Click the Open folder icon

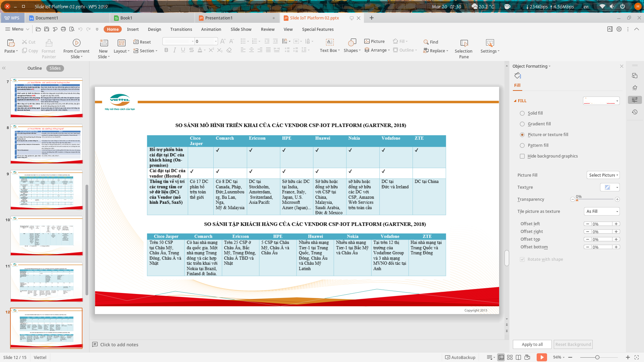click(x=38, y=29)
